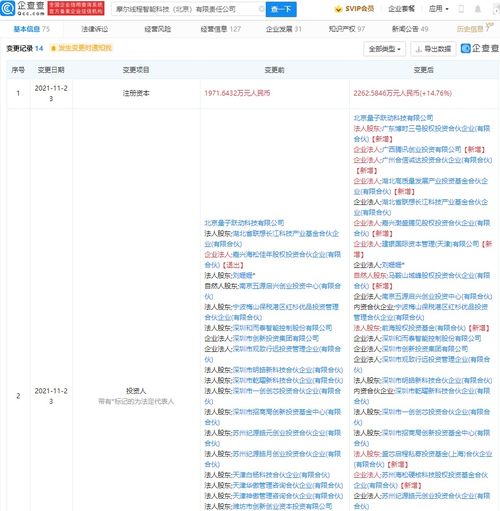Select the 注册资本 change item cell
Image resolution: width=500 pixels, height=511 pixels.
point(136,93)
